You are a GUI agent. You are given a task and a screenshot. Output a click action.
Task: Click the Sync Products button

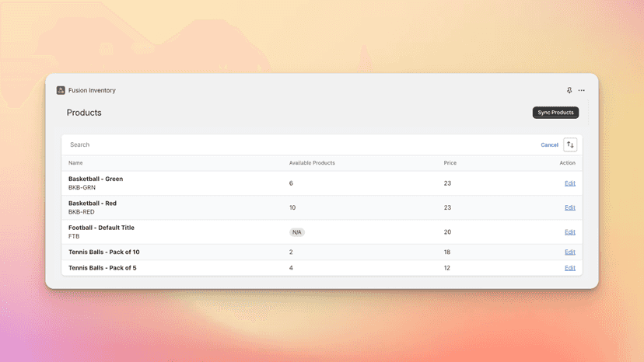pyautogui.click(x=555, y=113)
